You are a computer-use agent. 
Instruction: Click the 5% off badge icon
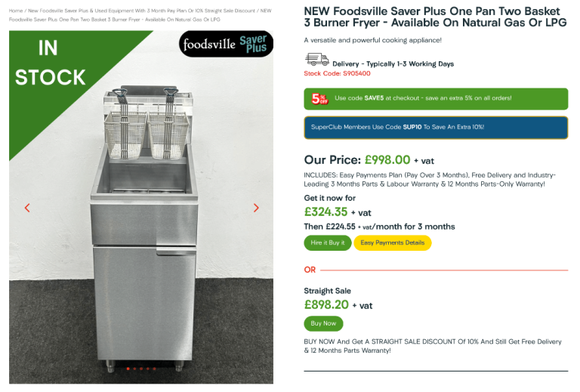319,99
